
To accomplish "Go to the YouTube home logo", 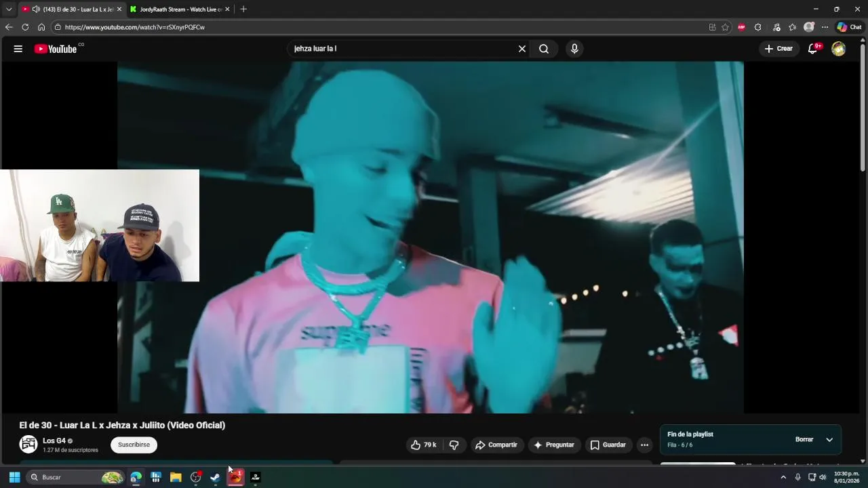I will point(56,49).
